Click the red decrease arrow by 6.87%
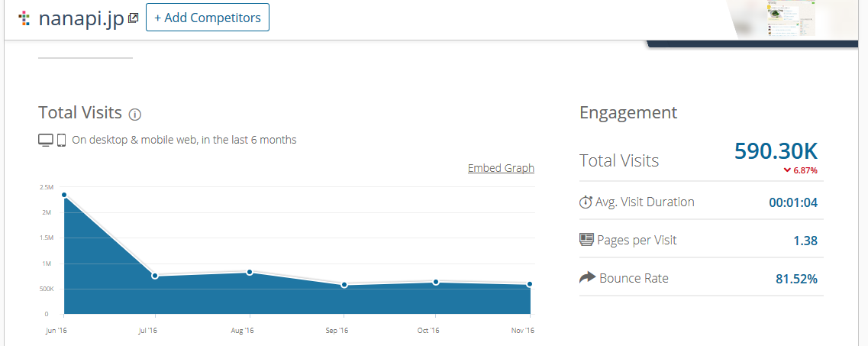Viewport: 868px width, 346px height. pyautogui.click(x=787, y=170)
